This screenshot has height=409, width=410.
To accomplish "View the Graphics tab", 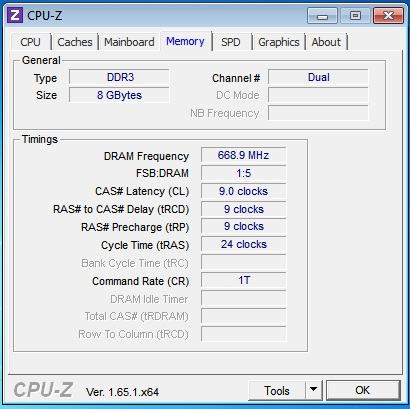I will click(279, 42).
